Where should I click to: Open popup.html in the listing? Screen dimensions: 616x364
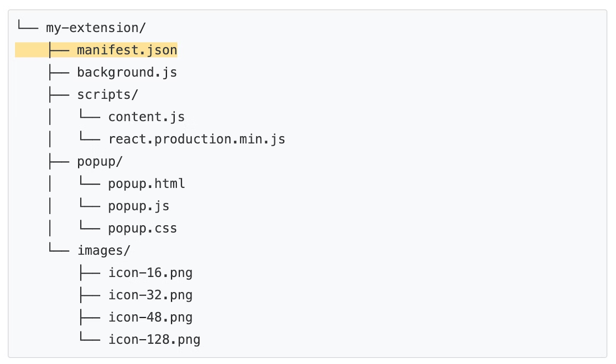(x=146, y=184)
